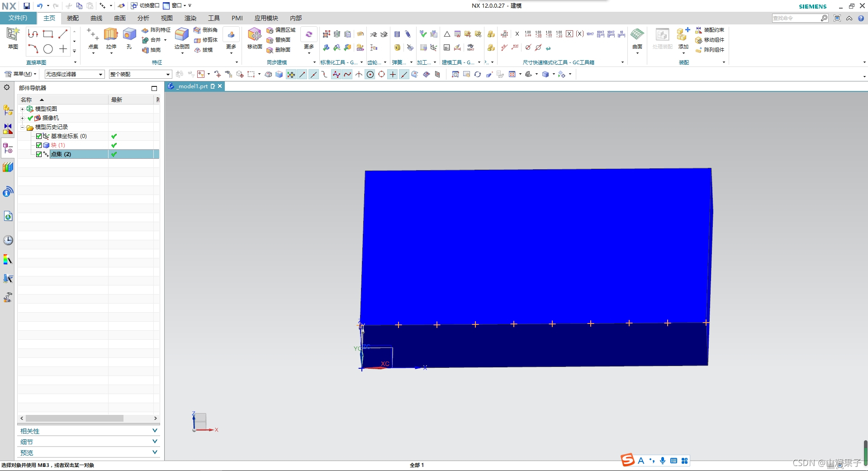
Task: Click the 偏置区域 button
Action: click(281, 30)
